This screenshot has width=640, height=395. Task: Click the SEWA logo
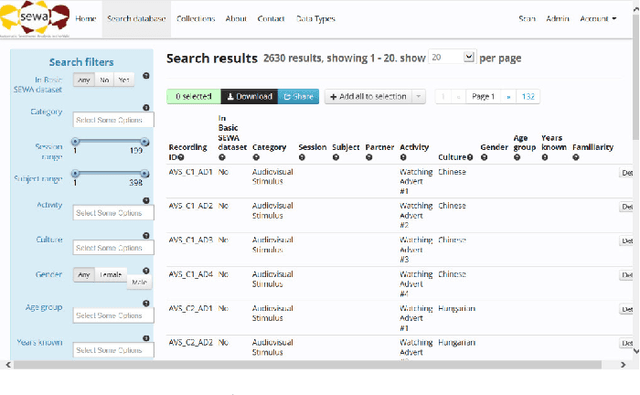tap(35, 18)
